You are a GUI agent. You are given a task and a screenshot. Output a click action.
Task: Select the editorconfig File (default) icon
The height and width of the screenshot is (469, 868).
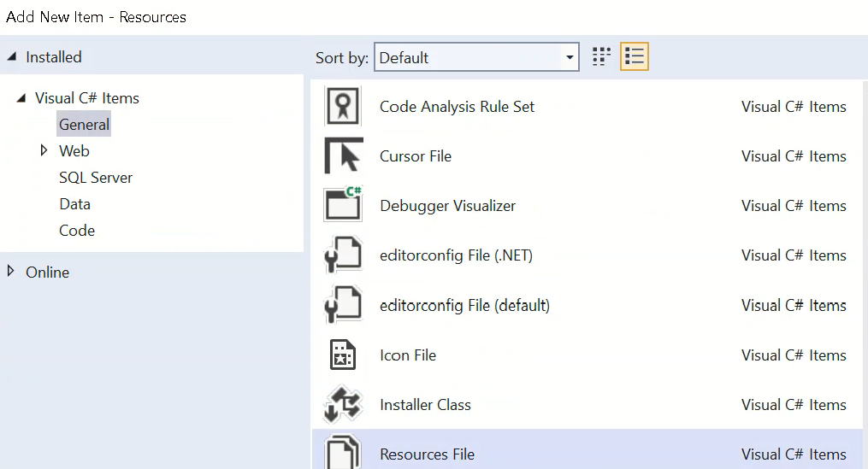point(343,305)
